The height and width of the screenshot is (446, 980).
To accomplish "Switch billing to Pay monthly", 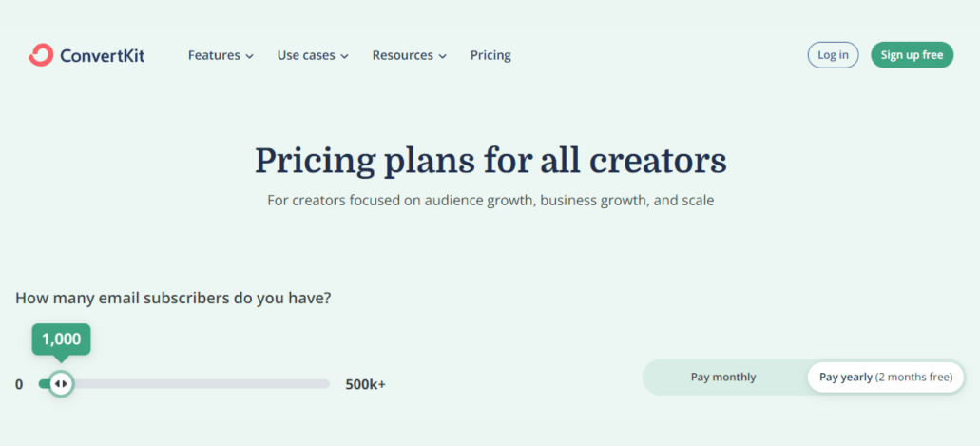I will (723, 378).
